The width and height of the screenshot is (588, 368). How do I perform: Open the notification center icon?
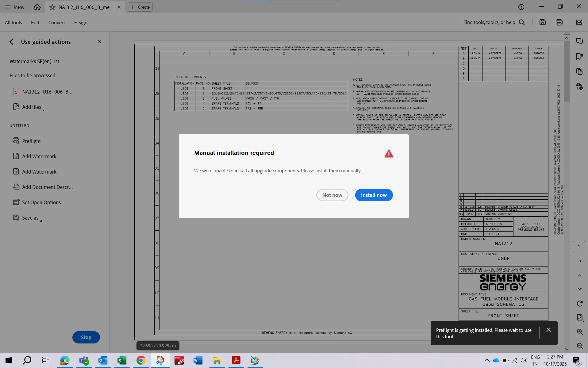576,361
